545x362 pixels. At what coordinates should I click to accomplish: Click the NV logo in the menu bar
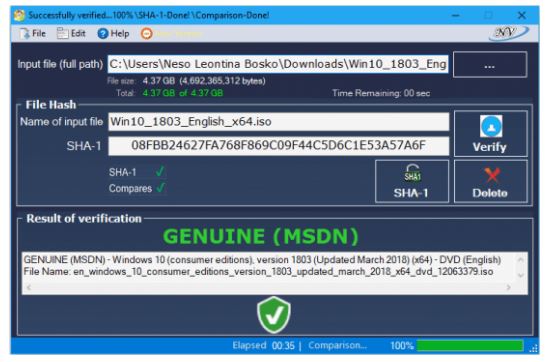[508, 33]
